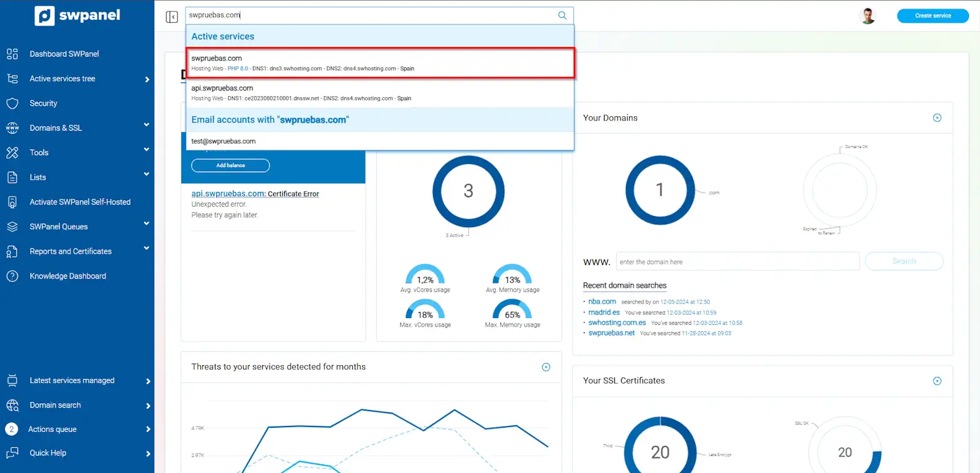The width and height of the screenshot is (980, 473).
Task: Click the Actions queue badge showing 2
Action: [12, 429]
